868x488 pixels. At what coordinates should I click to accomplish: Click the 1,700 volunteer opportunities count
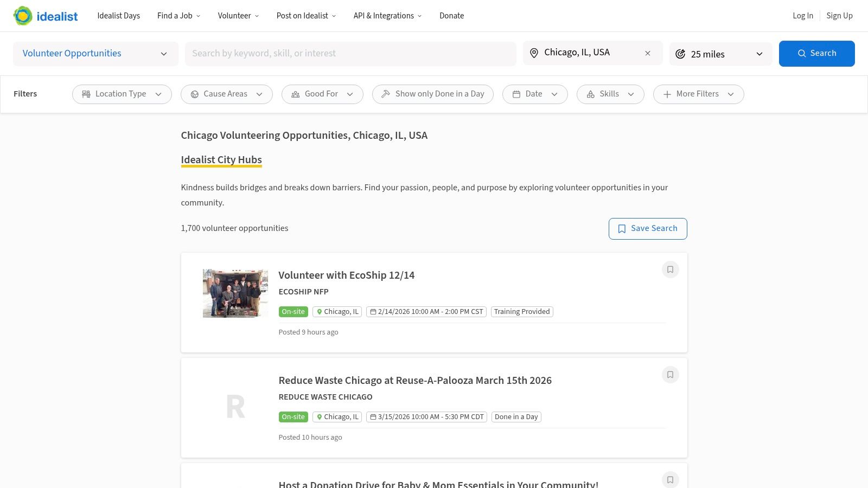tap(234, 228)
